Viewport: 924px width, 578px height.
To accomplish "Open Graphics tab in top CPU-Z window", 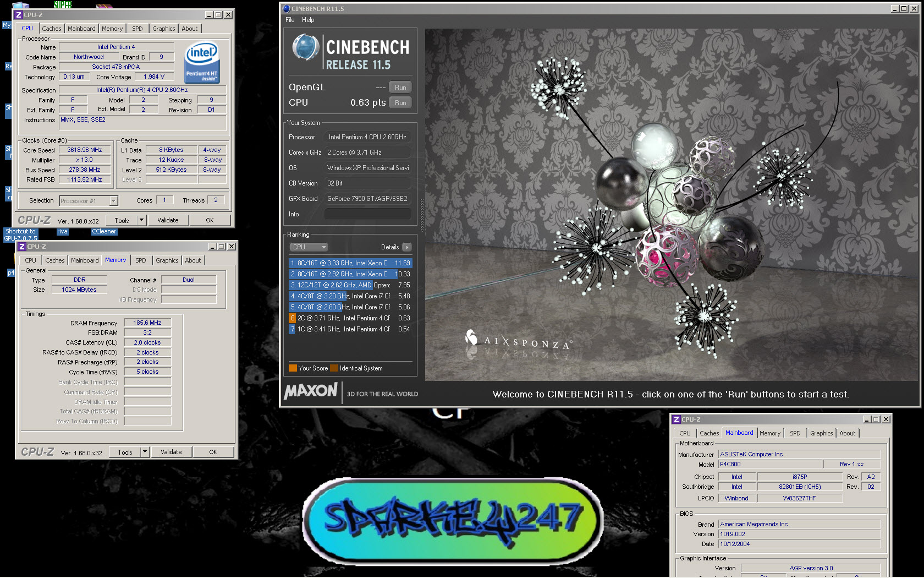I will (x=164, y=29).
